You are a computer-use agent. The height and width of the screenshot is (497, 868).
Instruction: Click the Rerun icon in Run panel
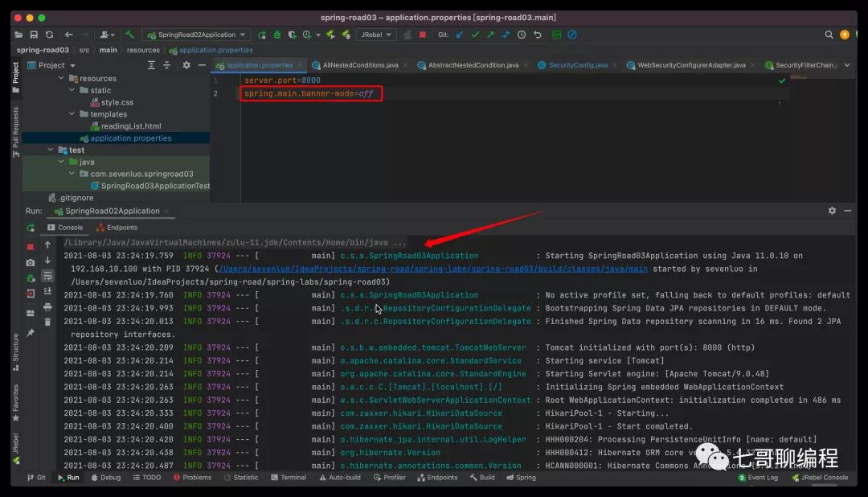click(x=31, y=228)
